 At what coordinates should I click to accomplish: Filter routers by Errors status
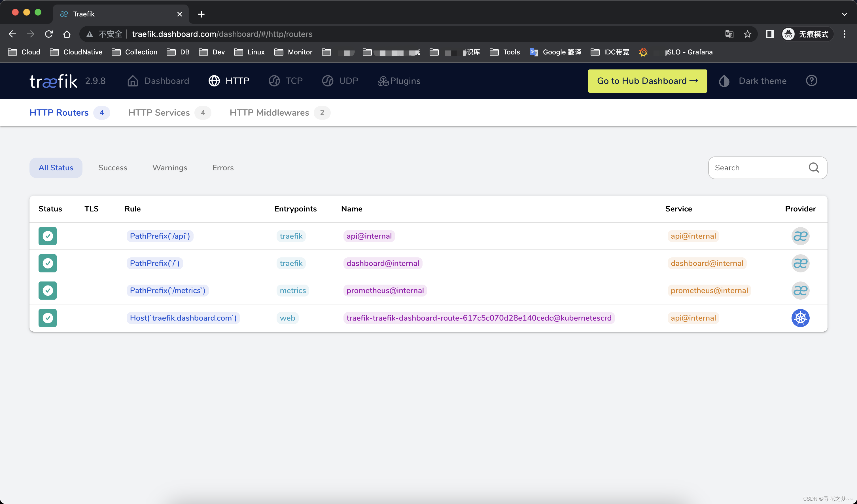click(x=223, y=167)
